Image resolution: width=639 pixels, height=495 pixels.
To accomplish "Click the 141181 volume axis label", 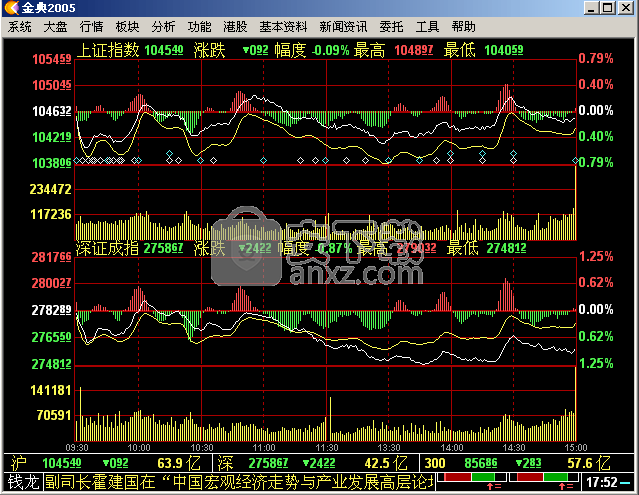I will (x=51, y=391).
